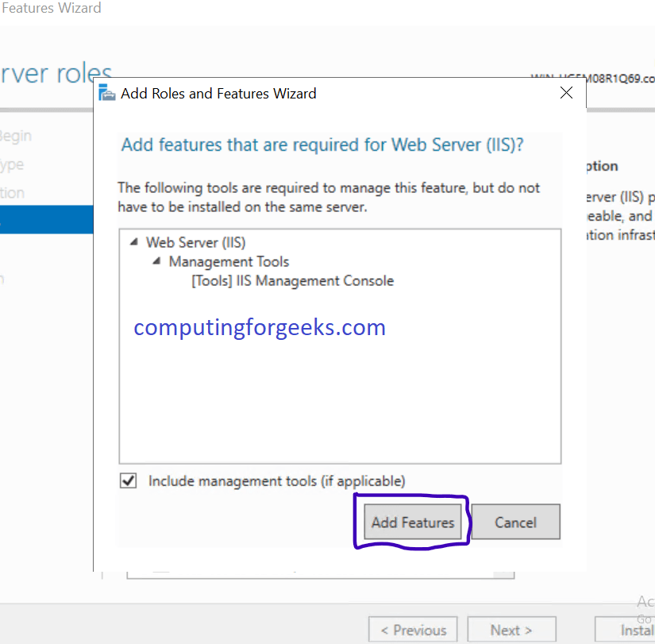Select the highlighted blue wizard step in sidebar
Viewport: 655px width, 644px height.
[x=40, y=220]
